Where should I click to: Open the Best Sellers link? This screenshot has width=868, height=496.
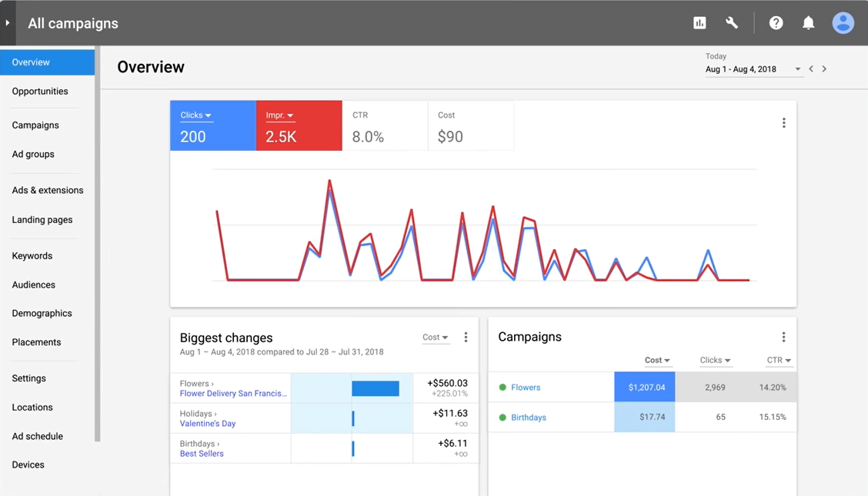(x=202, y=453)
